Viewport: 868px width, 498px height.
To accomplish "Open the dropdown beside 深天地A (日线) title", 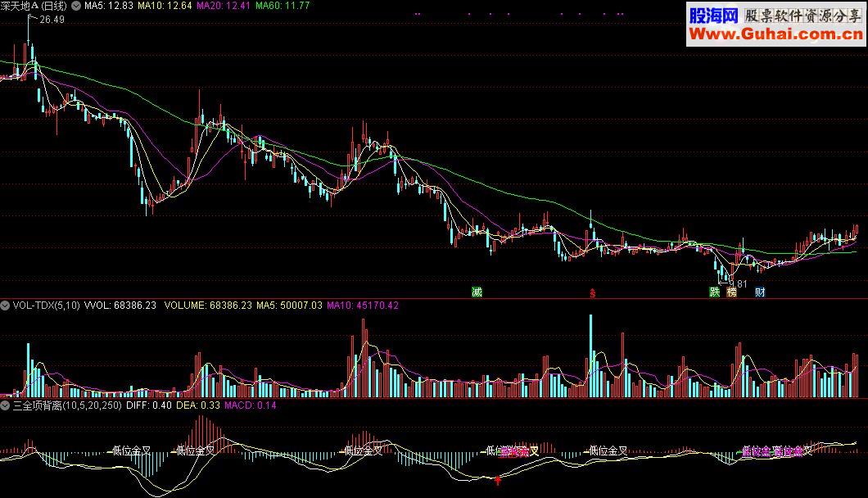I will 76,6.
